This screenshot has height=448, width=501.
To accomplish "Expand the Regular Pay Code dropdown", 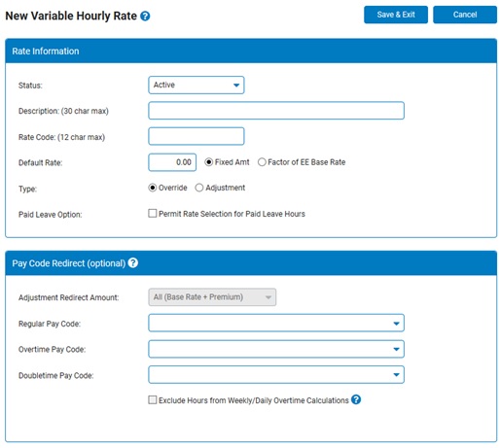I will coord(276,323).
